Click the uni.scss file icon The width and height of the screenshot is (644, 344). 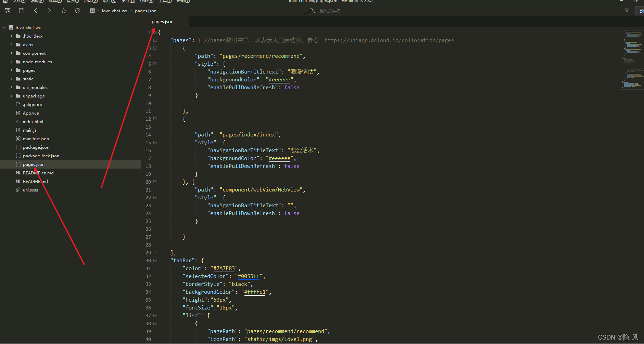(18, 190)
